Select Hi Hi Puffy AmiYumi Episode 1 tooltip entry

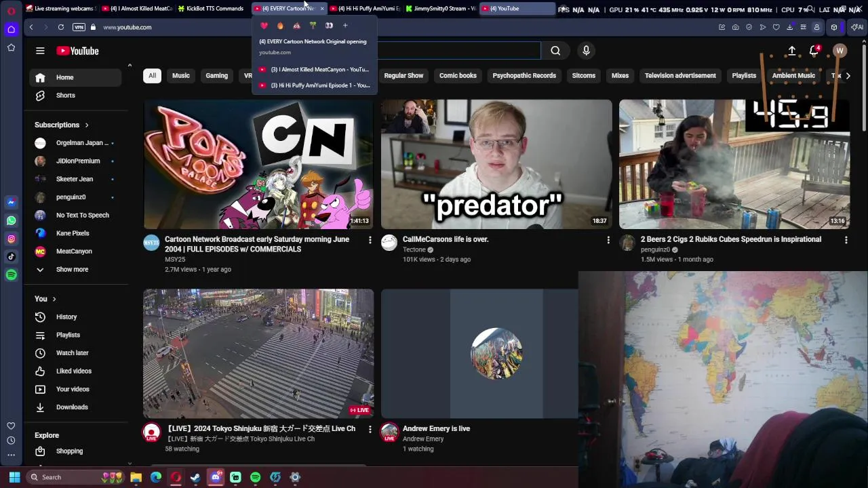point(315,85)
